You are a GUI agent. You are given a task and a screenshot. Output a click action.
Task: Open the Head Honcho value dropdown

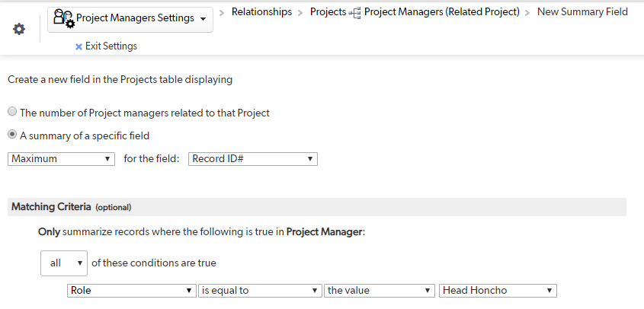498,291
